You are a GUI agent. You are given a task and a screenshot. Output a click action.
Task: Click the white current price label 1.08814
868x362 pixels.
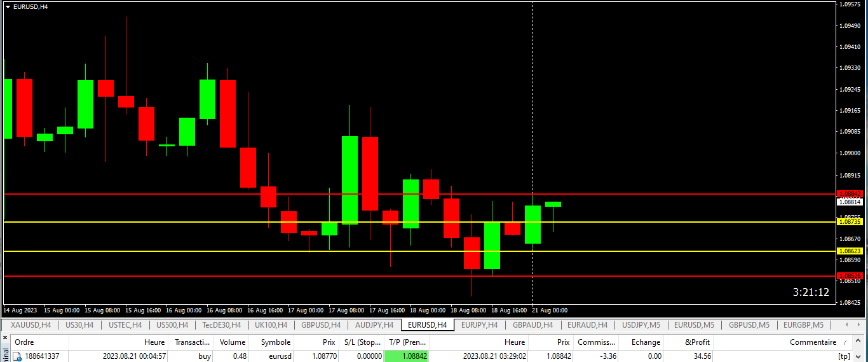[x=850, y=202]
